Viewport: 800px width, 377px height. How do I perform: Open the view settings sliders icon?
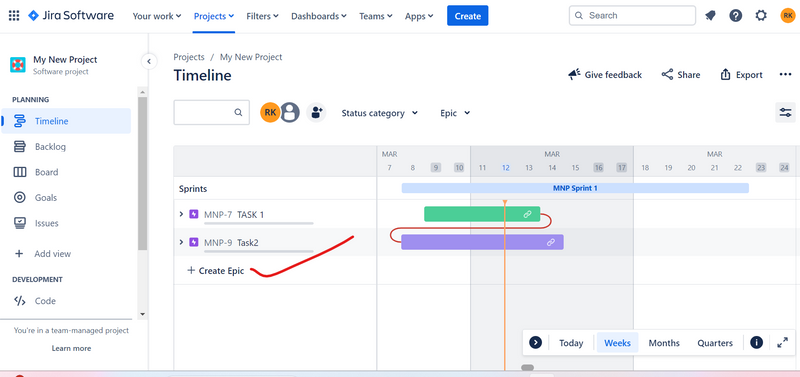coord(785,113)
